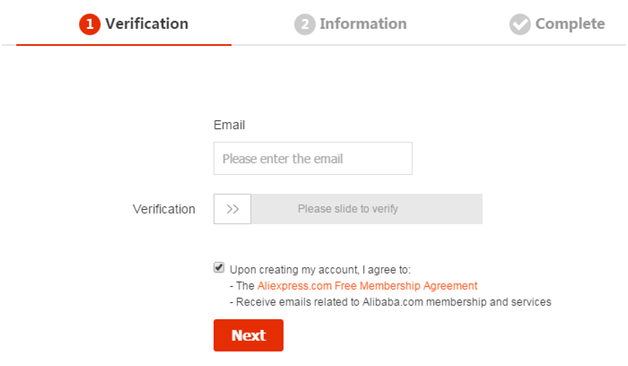This screenshot has height=366, width=628.
Task: Select the Verification step tab
Action: tap(124, 25)
